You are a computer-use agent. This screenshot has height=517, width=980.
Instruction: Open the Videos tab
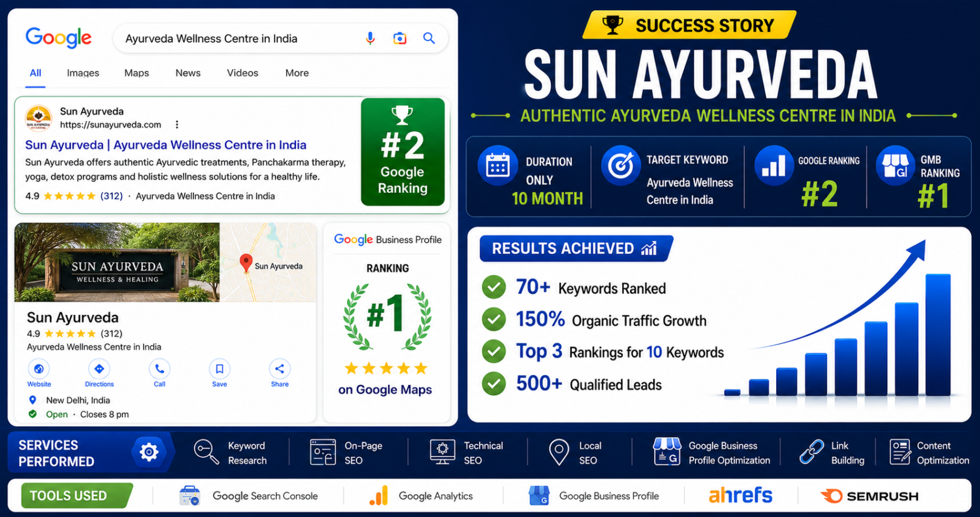pos(242,73)
